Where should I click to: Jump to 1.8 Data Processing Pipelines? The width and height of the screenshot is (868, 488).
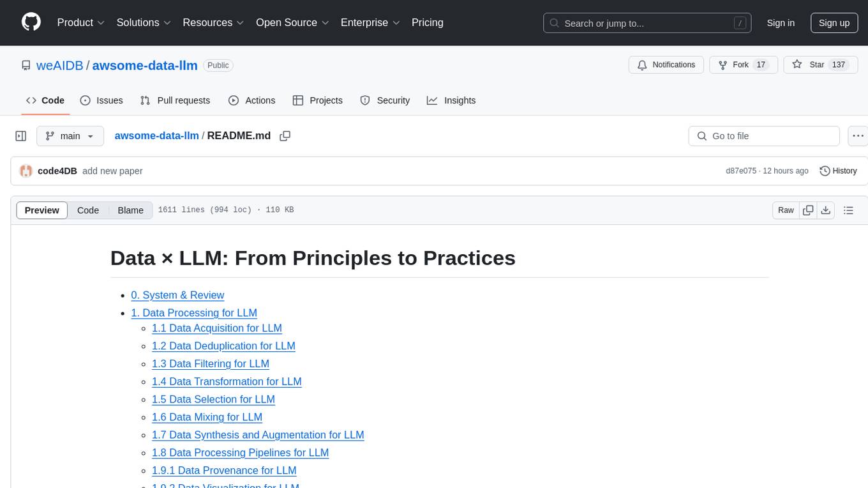(240, 454)
